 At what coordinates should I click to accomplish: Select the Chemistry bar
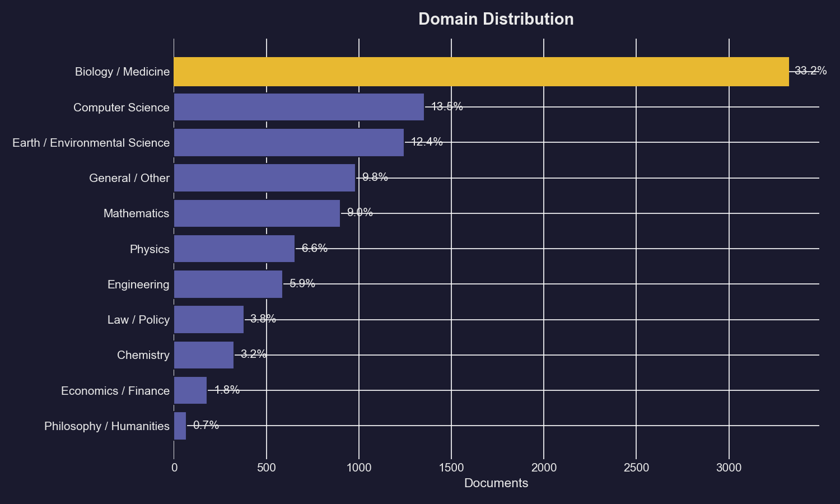coord(204,355)
